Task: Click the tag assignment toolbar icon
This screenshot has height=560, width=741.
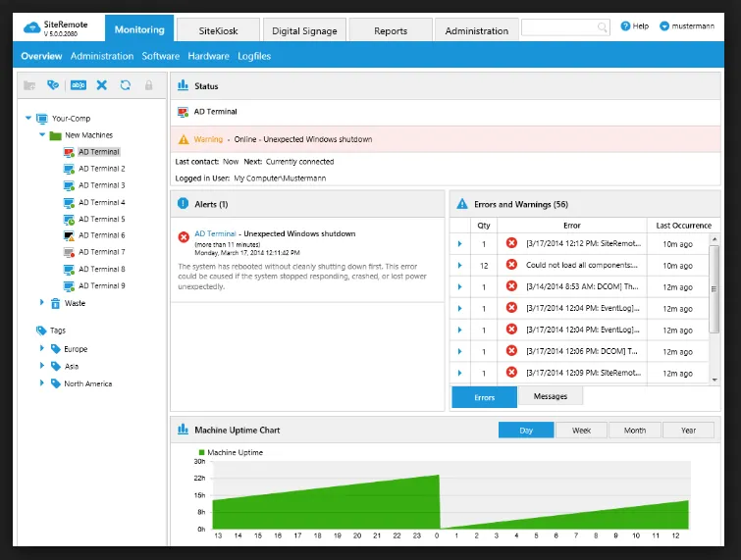Action: coord(53,85)
